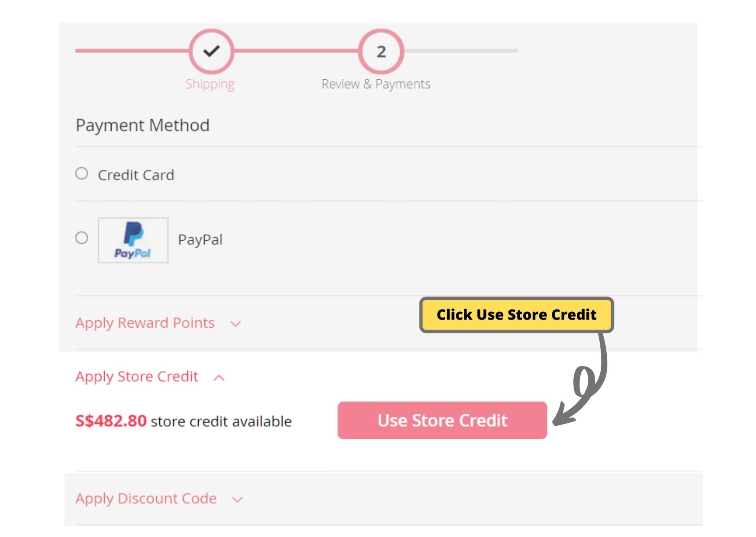Click the Shipping step checkmark circle
This screenshot has width=756, height=537.
pyautogui.click(x=211, y=51)
